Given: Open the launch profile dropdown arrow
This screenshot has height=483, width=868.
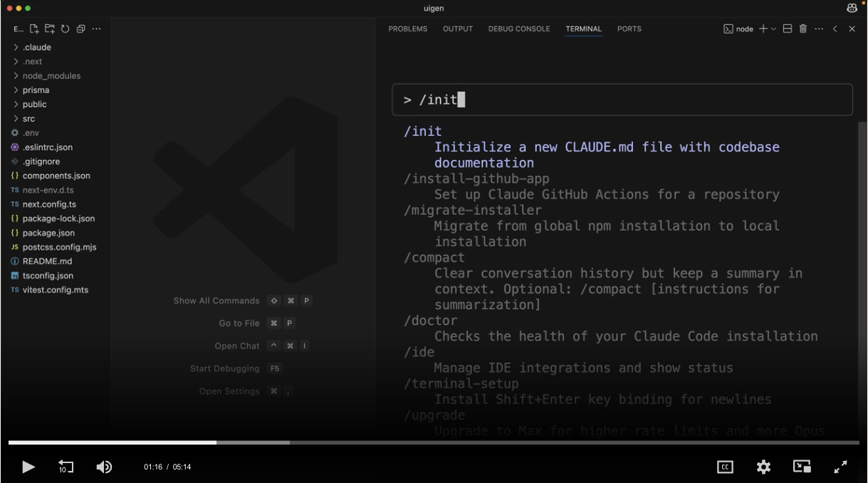Looking at the screenshot, I should click(x=773, y=29).
